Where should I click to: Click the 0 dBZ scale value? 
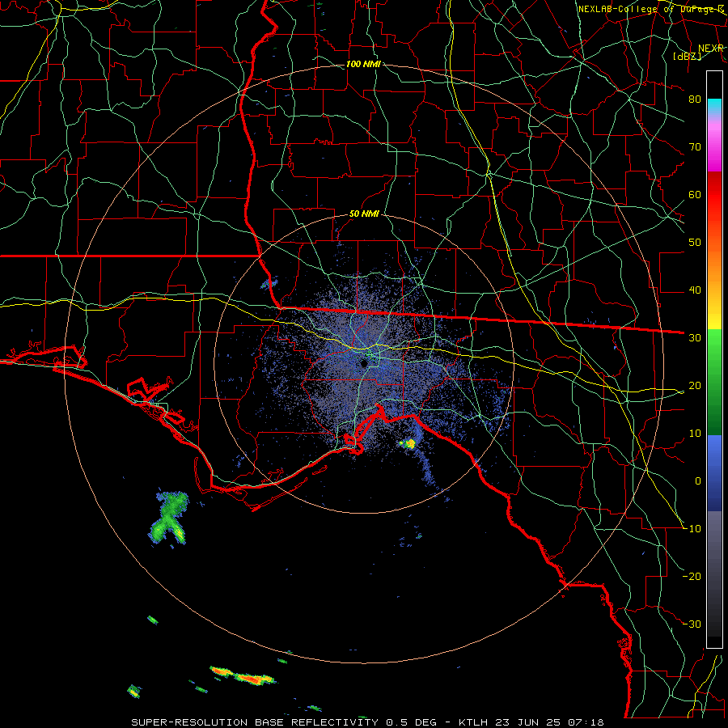pos(698,481)
